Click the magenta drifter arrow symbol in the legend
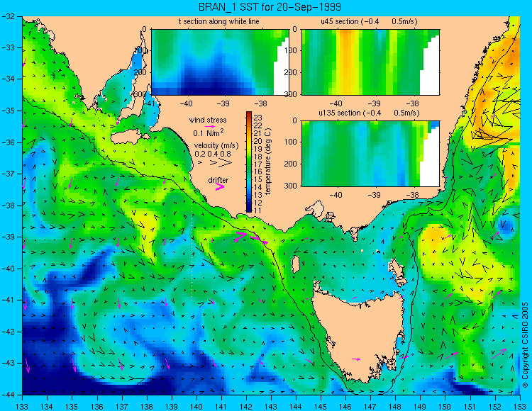The image size is (532, 411). tap(220, 187)
